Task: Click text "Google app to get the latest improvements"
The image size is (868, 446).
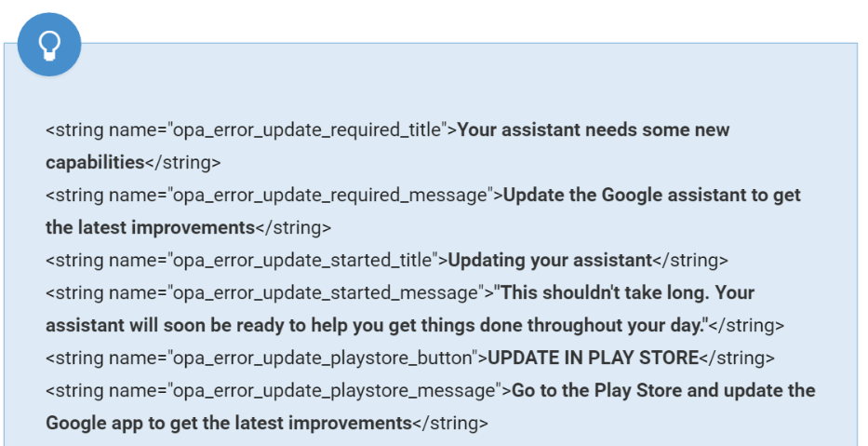Action: click(228, 423)
